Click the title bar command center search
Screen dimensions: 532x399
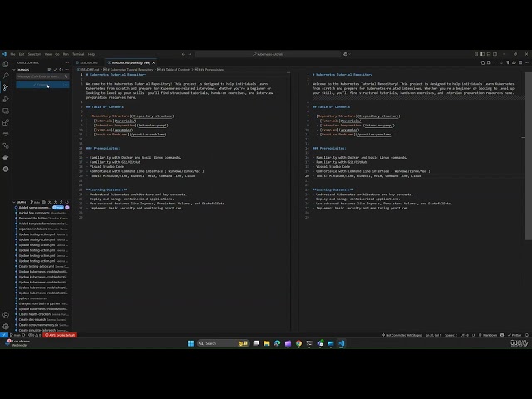tap(268, 54)
